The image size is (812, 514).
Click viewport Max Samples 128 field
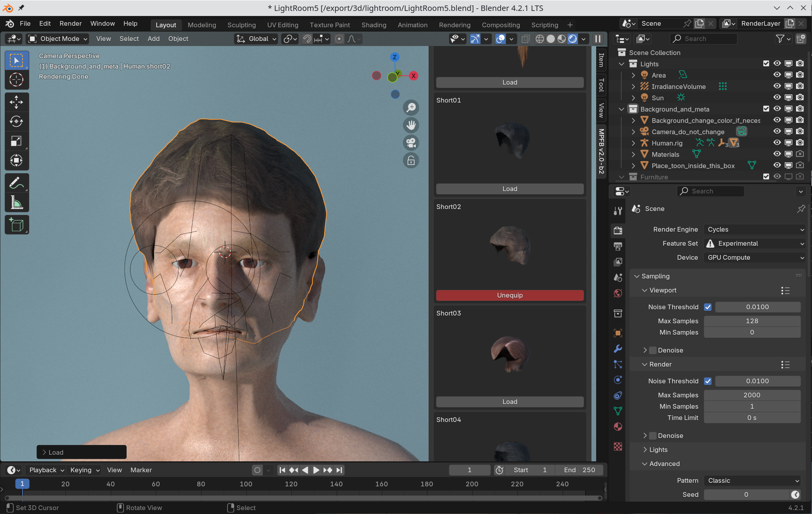[x=752, y=321]
